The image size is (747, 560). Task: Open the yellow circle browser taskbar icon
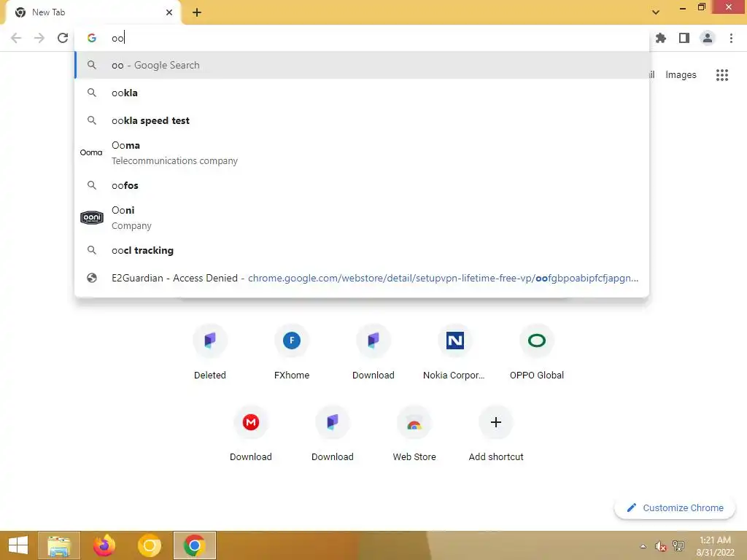tap(149, 545)
